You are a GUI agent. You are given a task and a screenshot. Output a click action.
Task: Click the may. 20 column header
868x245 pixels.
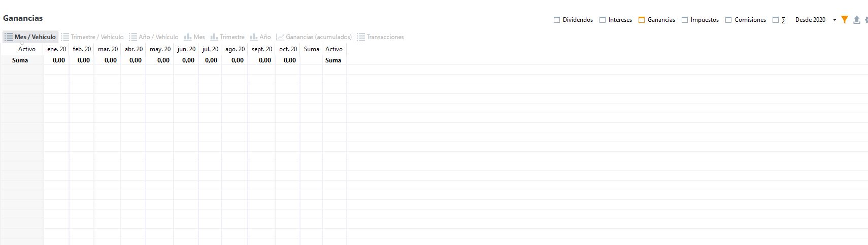pos(160,49)
